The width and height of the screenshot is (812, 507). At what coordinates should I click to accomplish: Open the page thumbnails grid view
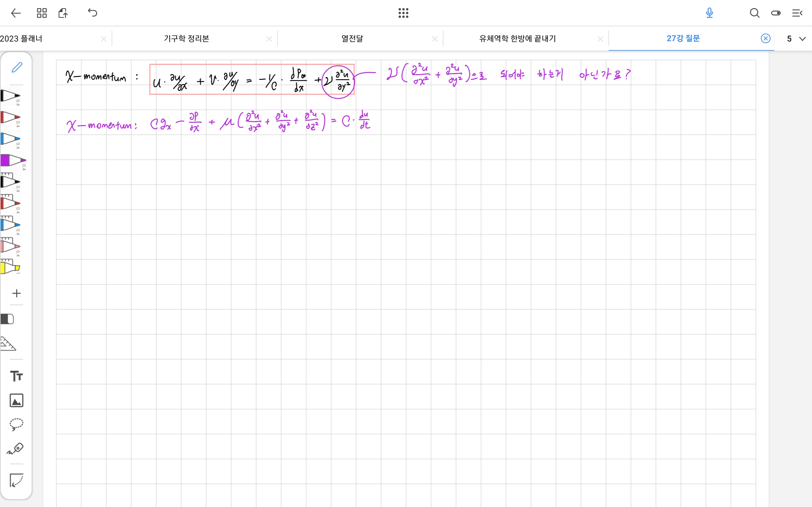pyautogui.click(x=42, y=13)
